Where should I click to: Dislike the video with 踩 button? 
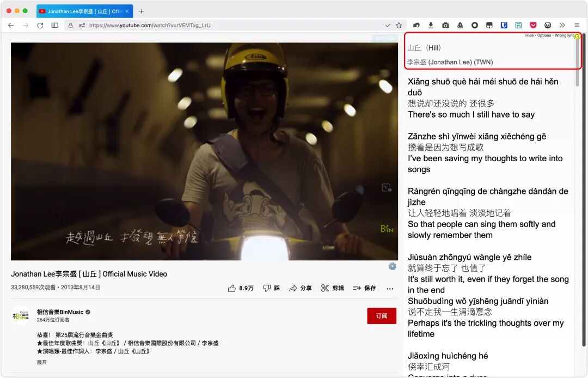pos(272,288)
